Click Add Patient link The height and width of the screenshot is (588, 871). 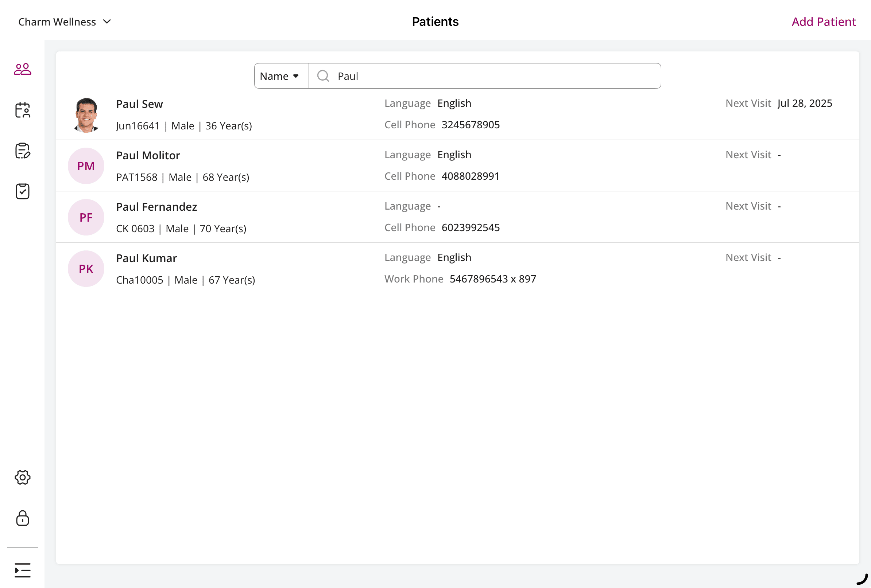tap(824, 22)
